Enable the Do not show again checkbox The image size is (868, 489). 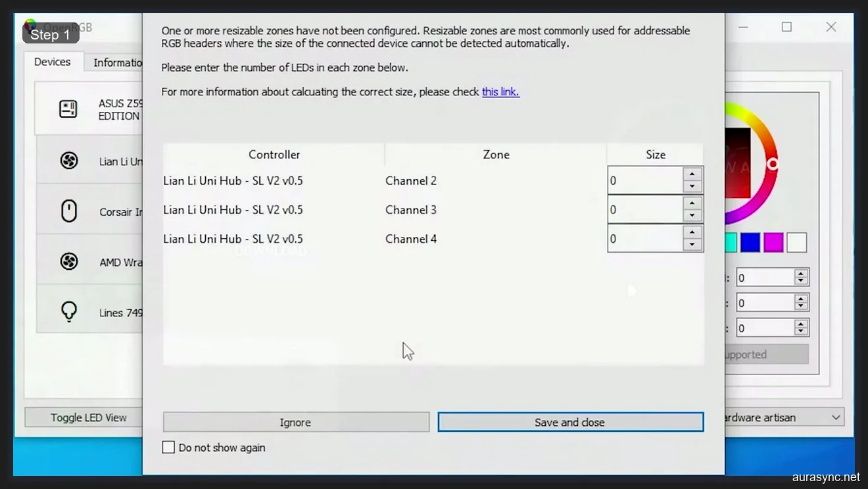click(x=168, y=447)
